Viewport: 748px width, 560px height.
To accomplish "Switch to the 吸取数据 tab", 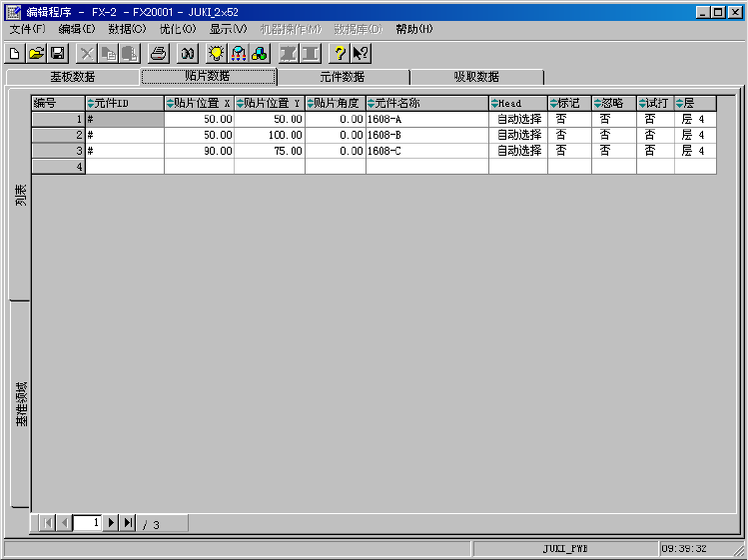I will click(476, 77).
